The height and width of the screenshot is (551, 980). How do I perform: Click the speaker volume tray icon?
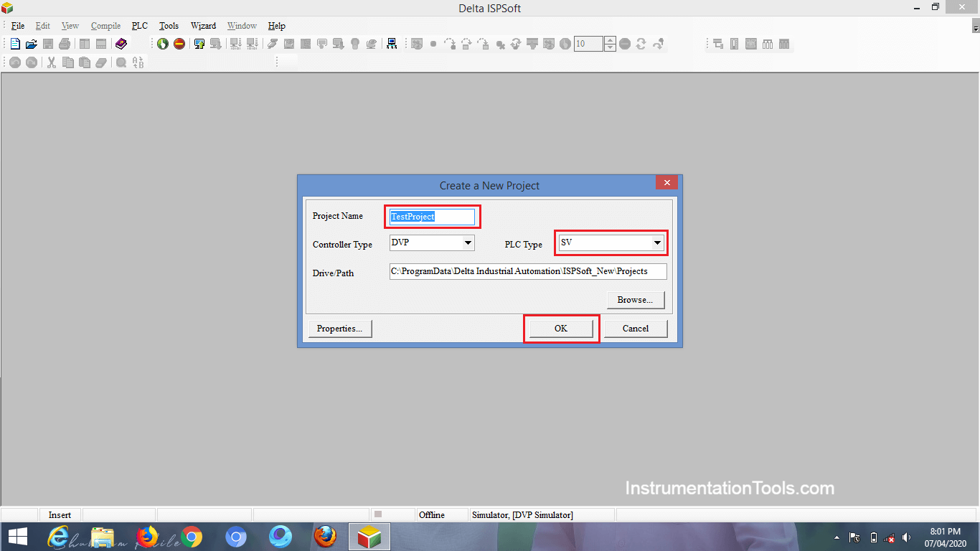(907, 537)
